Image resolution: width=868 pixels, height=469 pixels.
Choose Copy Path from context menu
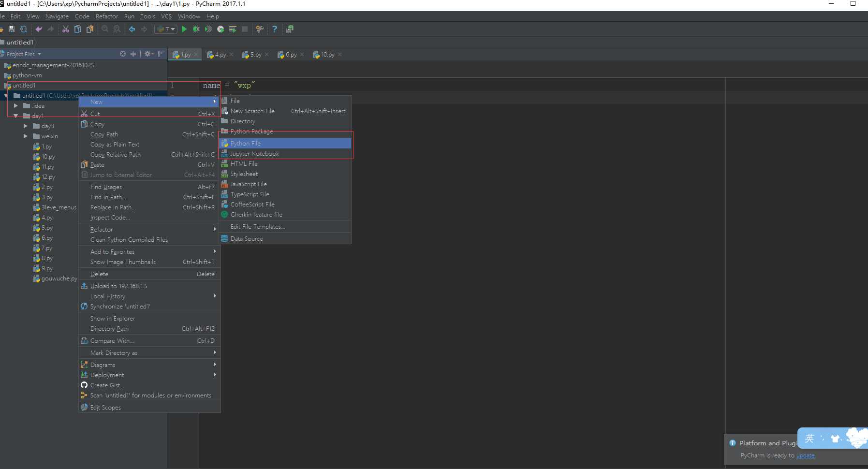pyautogui.click(x=149, y=134)
